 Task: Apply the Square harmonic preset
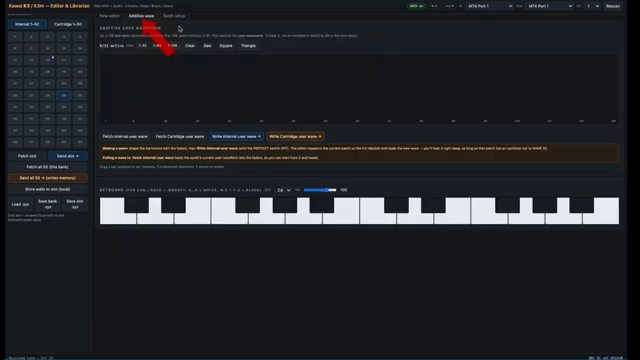click(226, 46)
